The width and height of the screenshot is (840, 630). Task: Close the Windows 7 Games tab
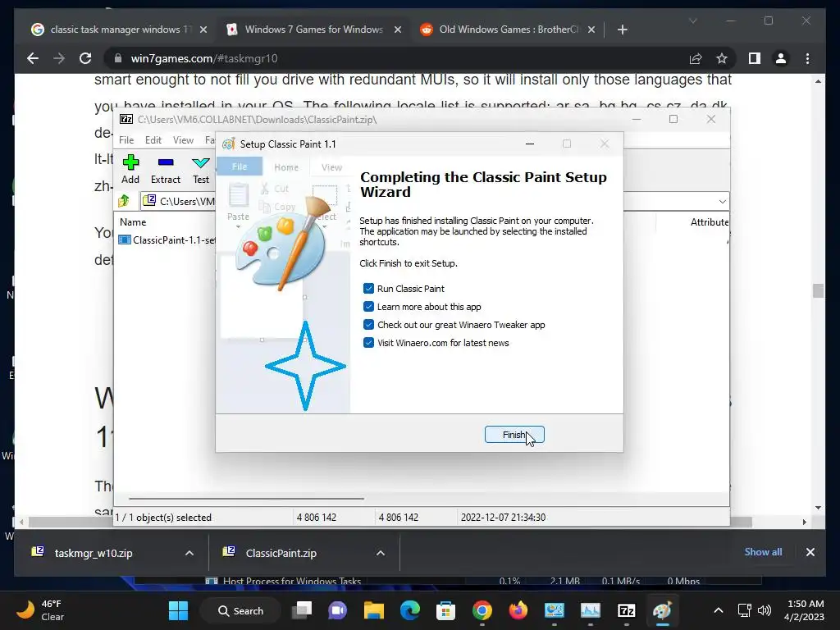[x=398, y=30]
